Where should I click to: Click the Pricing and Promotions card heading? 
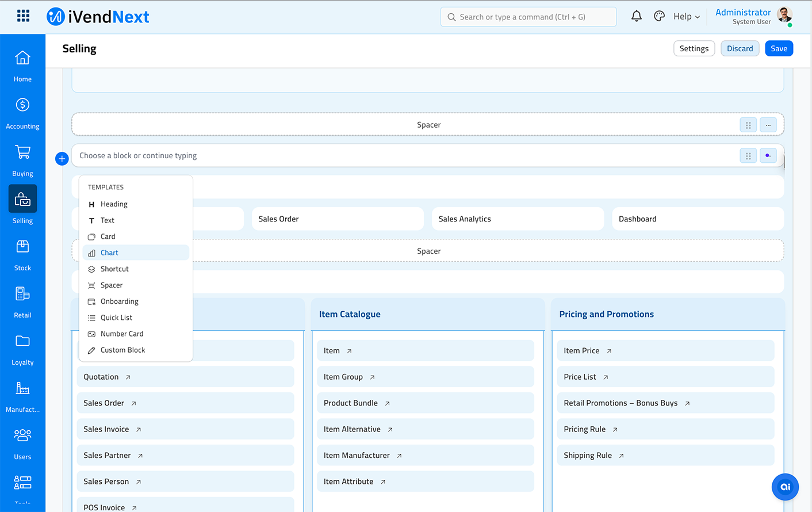(x=606, y=314)
